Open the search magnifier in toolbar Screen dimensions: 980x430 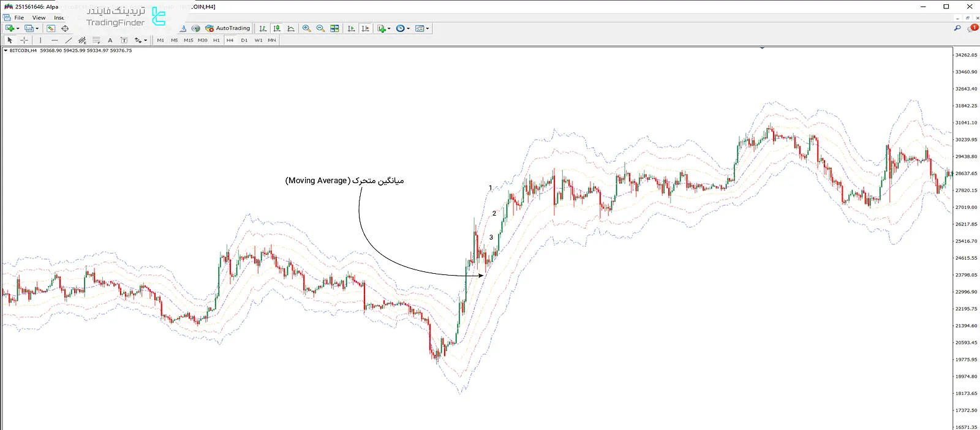957,28
